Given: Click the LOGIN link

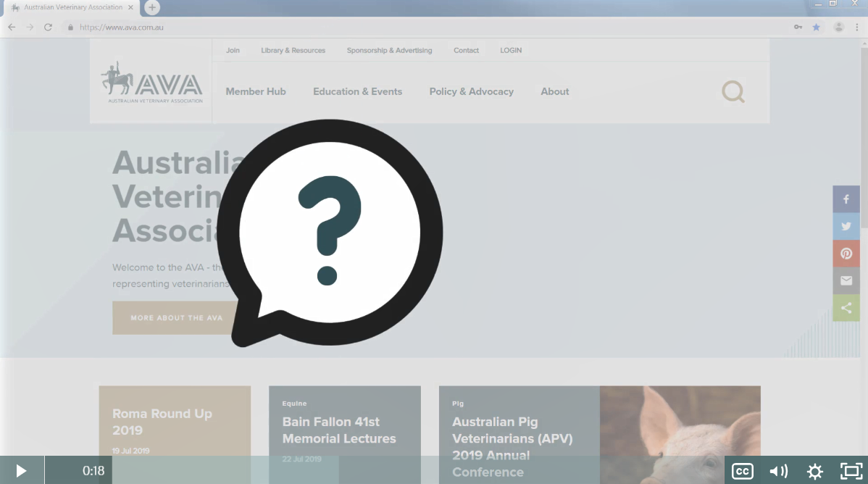Looking at the screenshot, I should [510, 51].
